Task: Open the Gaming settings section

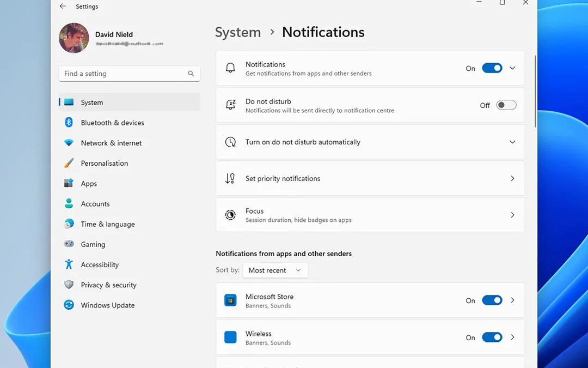Action: (93, 244)
